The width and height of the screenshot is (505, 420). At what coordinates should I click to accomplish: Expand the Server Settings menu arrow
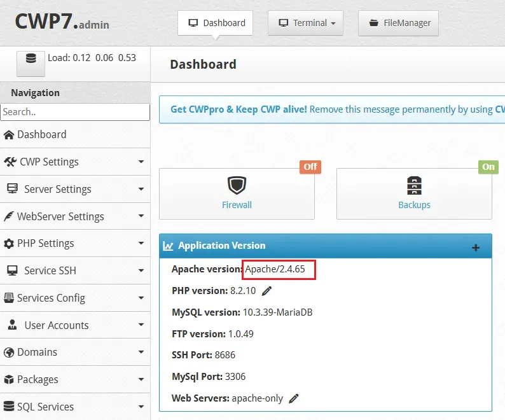pos(141,189)
